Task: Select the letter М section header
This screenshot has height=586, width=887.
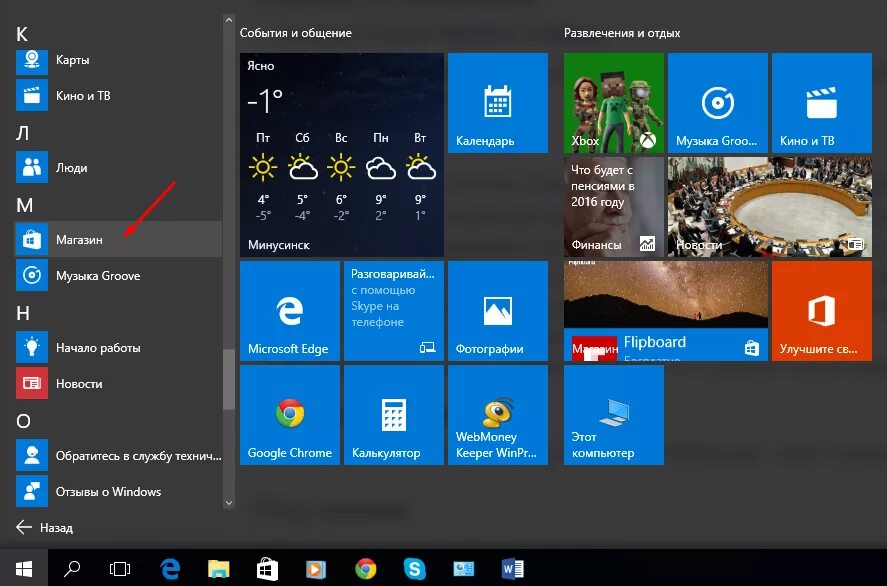Action: 24,205
